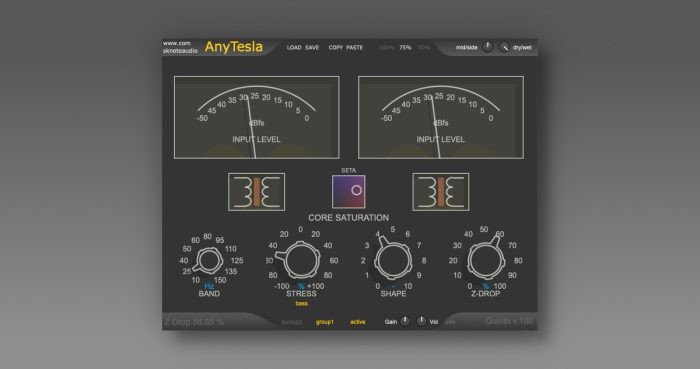This screenshot has height=369, width=700.
Task: Click the -100 mark on STRESS dial
Action: tap(281, 286)
